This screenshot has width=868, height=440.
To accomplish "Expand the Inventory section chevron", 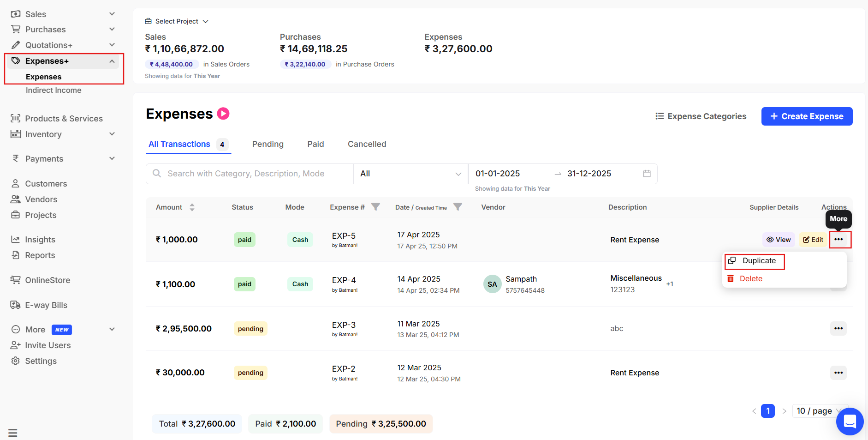I will [x=112, y=134].
